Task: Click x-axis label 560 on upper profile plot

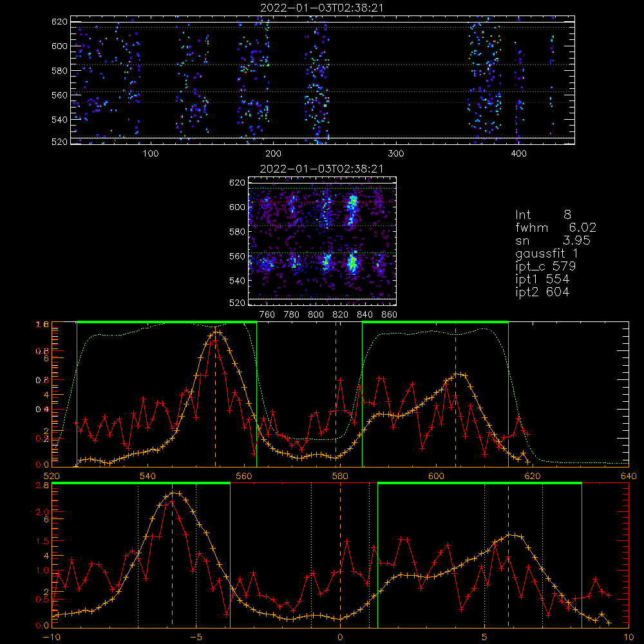Action: point(244,476)
